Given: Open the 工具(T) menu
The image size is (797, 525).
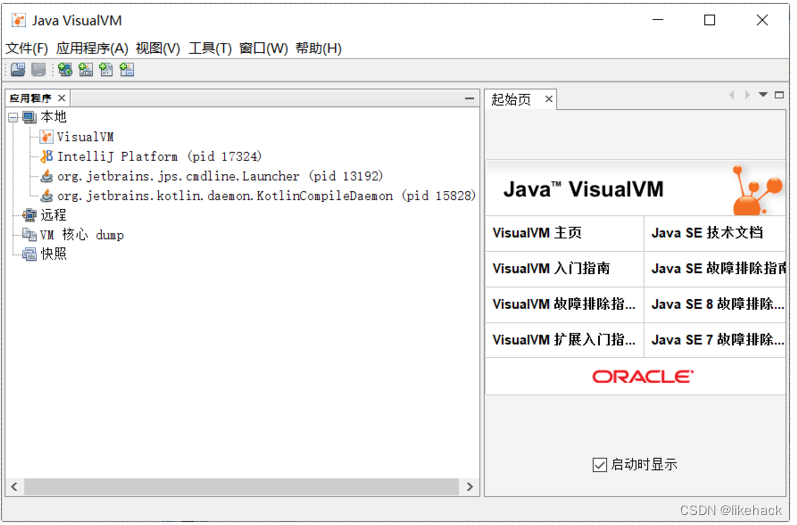Looking at the screenshot, I should [210, 48].
